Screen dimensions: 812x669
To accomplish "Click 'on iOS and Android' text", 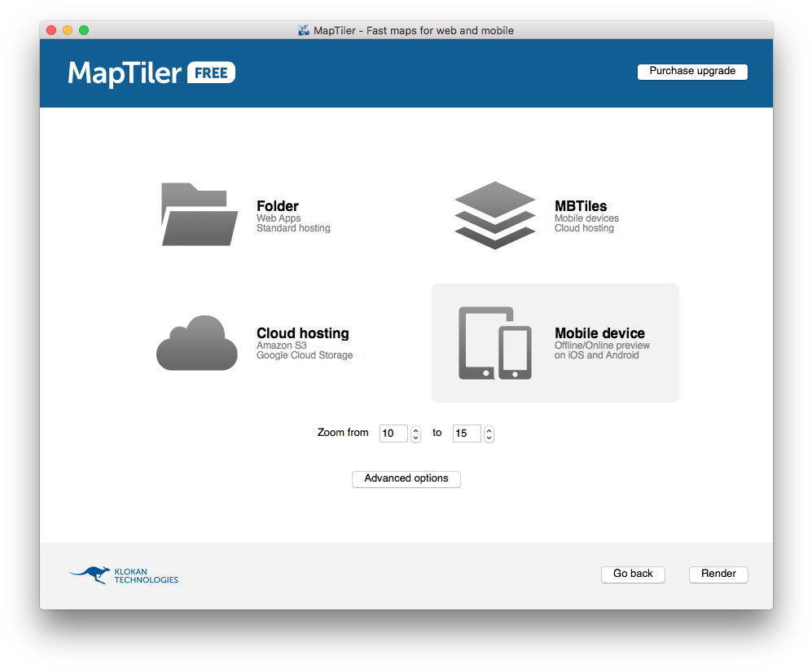I will (596, 355).
